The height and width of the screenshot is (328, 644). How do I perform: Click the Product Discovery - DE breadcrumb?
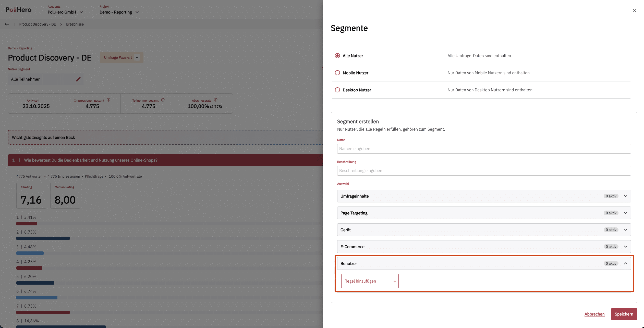[38, 24]
